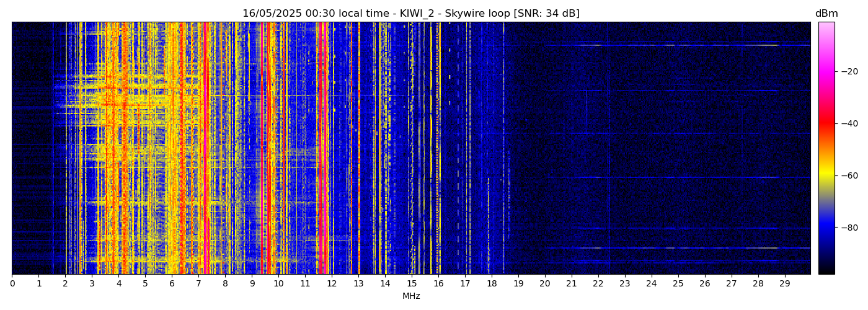868x310 pixels.
Task: Click the −40 tick on the colorbar
Action: 848,123
